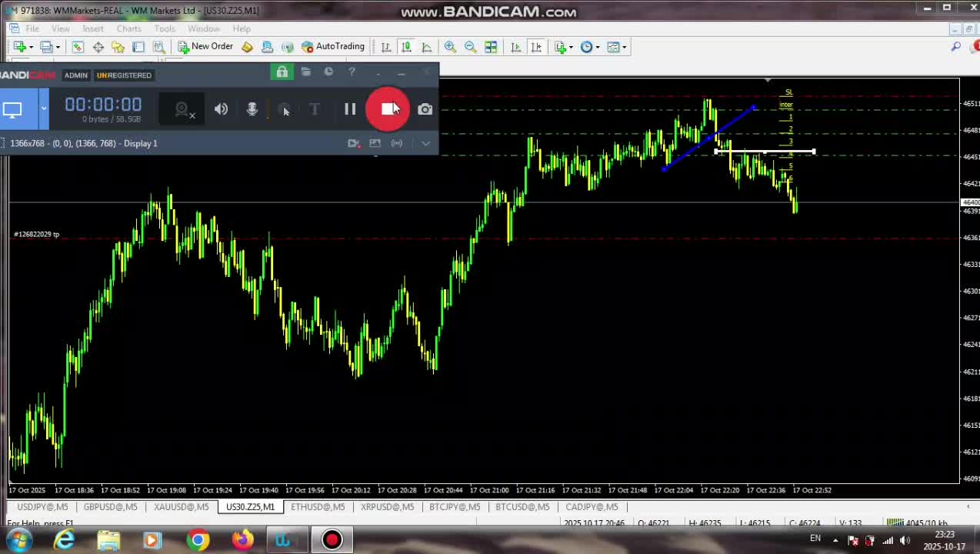Open the Bandicam screen mode dropdown arrow
The width and height of the screenshot is (980, 554).
coord(44,109)
